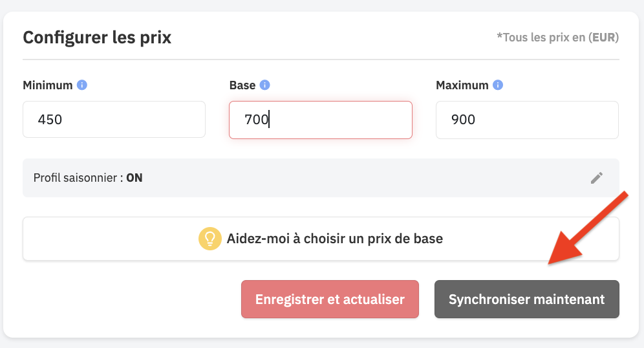Screen dimensions: 644x348
Task: Open the Profil saisonnier row
Action: pos(321,178)
